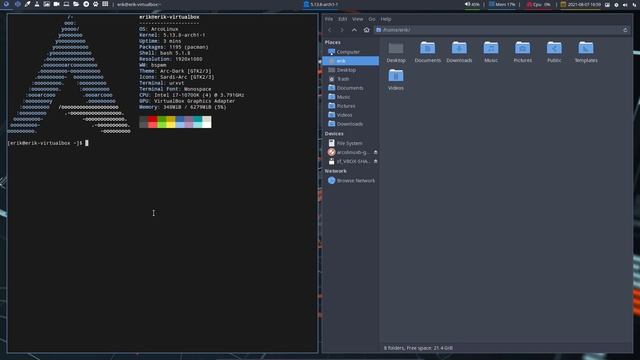640x360 pixels.
Task: Click the speaker tray icon
Action: click(625, 4)
